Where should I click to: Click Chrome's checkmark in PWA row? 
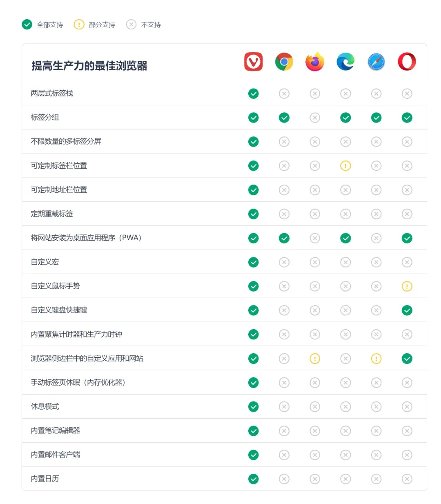click(x=284, y=238)
